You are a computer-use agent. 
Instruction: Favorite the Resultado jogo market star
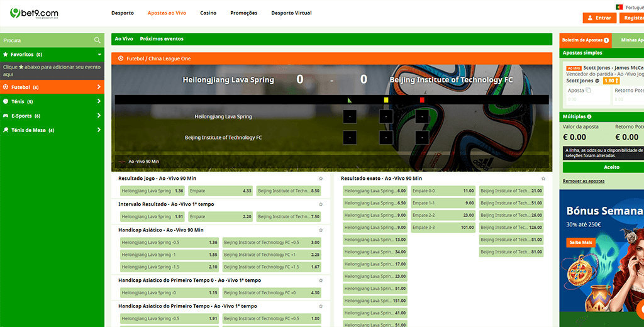[x=321, y=179]
